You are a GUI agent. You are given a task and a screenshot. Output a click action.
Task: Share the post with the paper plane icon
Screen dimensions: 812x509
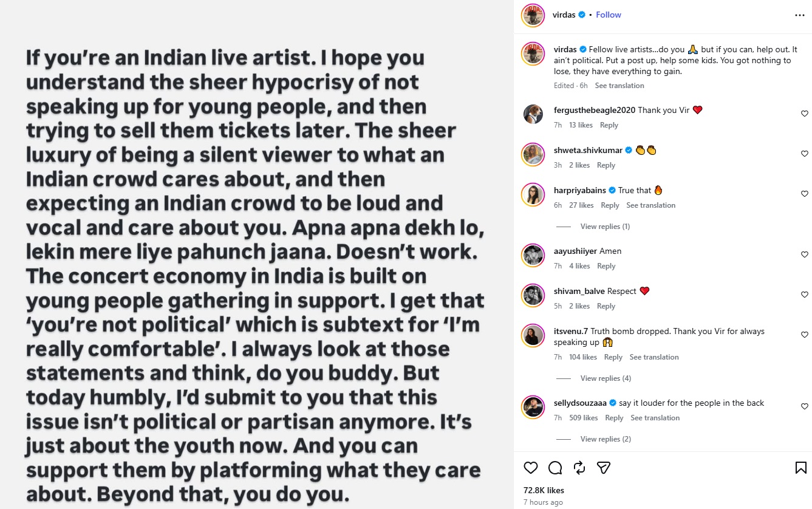pyautogui.click(x=603, y=468)
